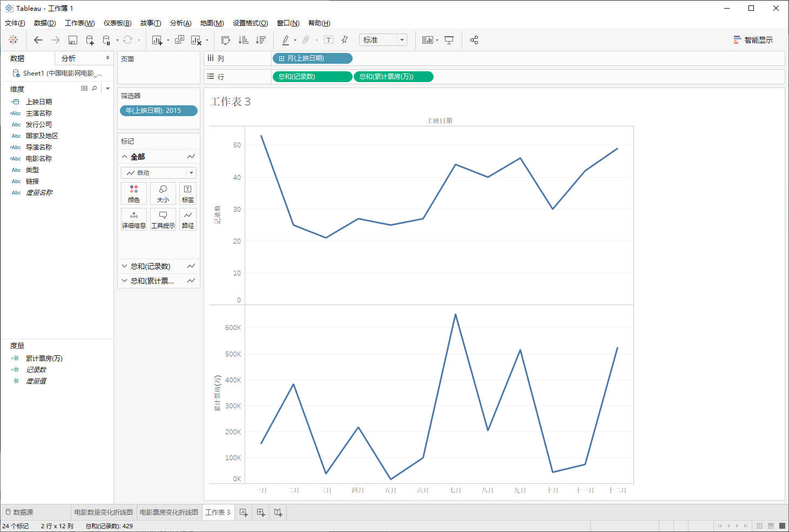The image size is (789, 532).
Task: Click the highlight pen icon
Action: click(x=286, y=40)
